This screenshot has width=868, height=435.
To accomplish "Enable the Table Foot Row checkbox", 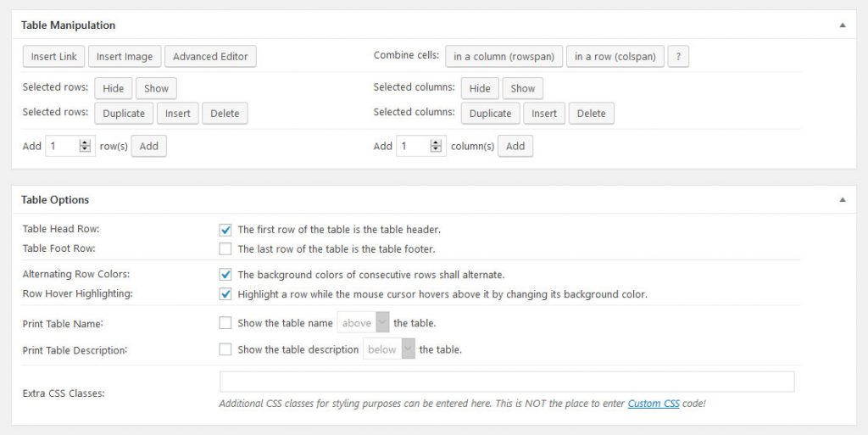I will [x=225, y=249].
